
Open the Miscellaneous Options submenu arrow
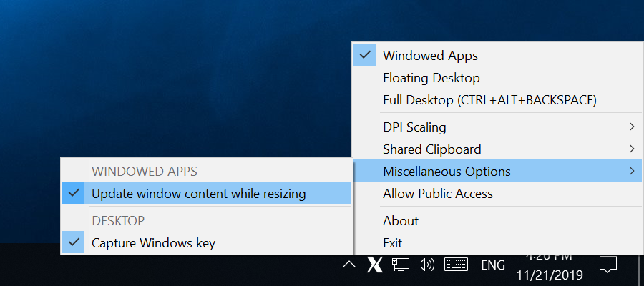click(632, 171)
